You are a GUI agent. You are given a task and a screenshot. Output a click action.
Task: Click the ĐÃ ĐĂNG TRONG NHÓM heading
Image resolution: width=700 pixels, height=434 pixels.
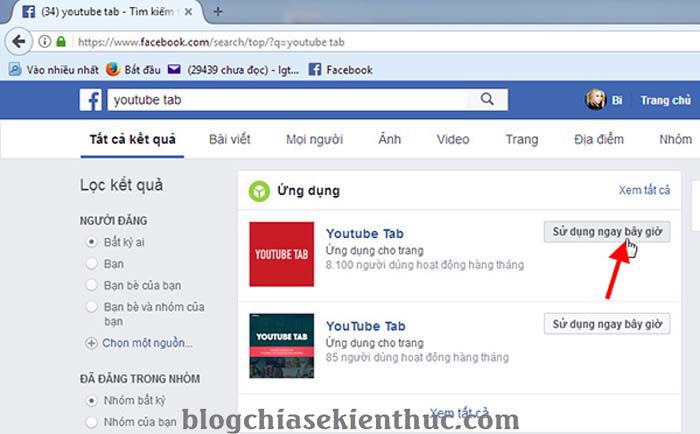tap(140, 379)
